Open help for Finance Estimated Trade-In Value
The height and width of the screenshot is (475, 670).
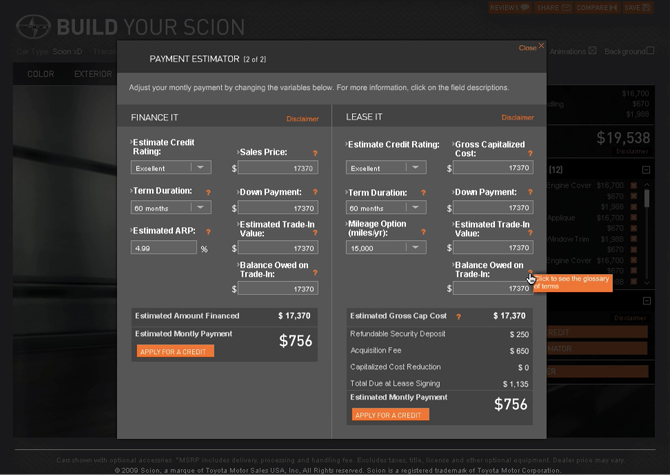315,233
